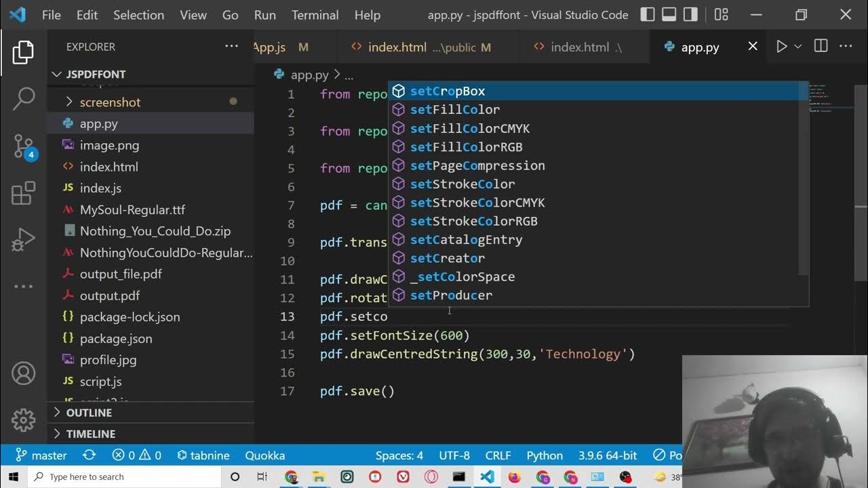The height and width of the screenshot is (488, 868).
Task: Open Source Control view with 4 changes
Action: pos(23,146)
